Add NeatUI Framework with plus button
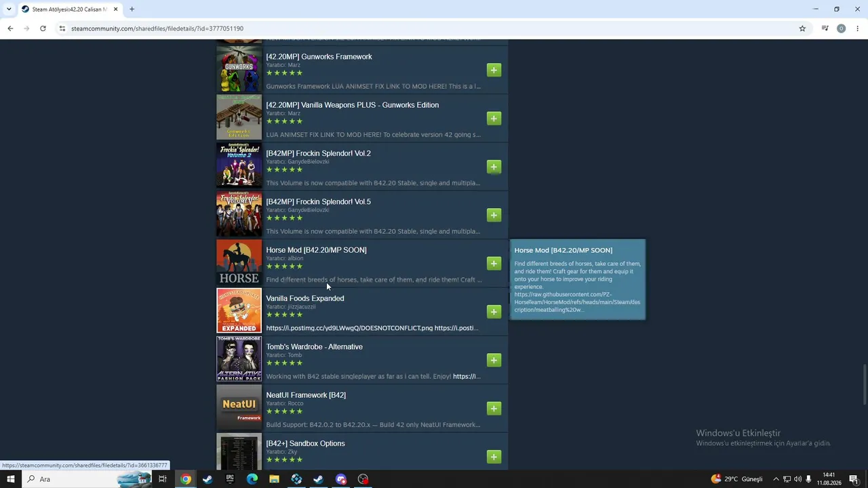 click(494, 408)
